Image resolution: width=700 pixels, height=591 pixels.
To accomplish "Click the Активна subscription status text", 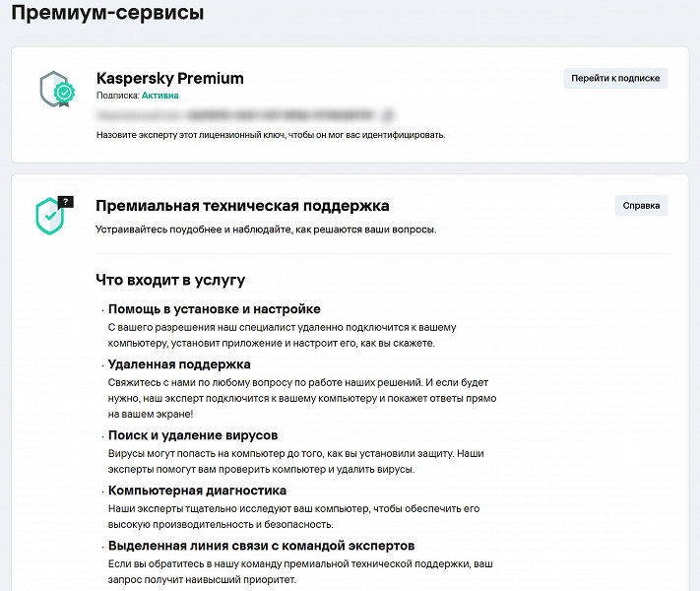I will [160, 96].
